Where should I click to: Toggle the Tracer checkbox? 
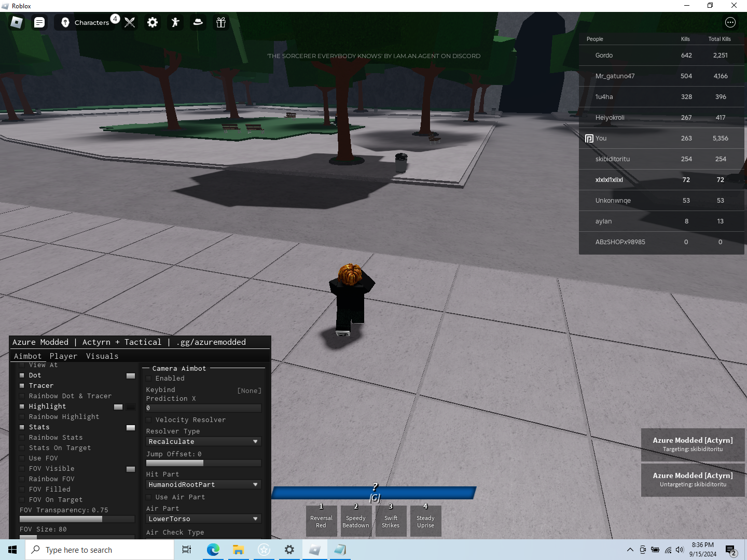coord(22,385)
